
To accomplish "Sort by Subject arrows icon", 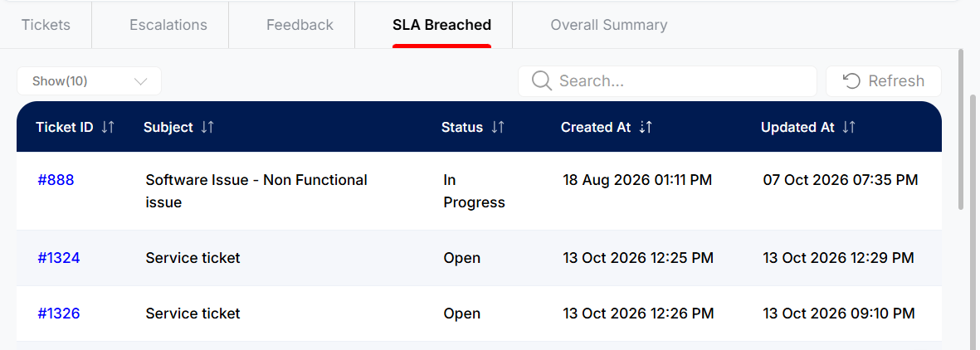I will click(x=207, y=127).
